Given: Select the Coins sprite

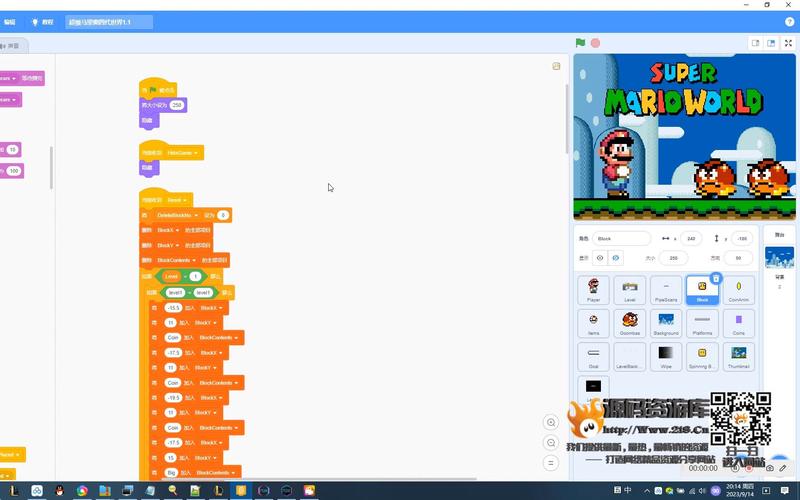Looking at the screenshot, I should pos(738,323).
